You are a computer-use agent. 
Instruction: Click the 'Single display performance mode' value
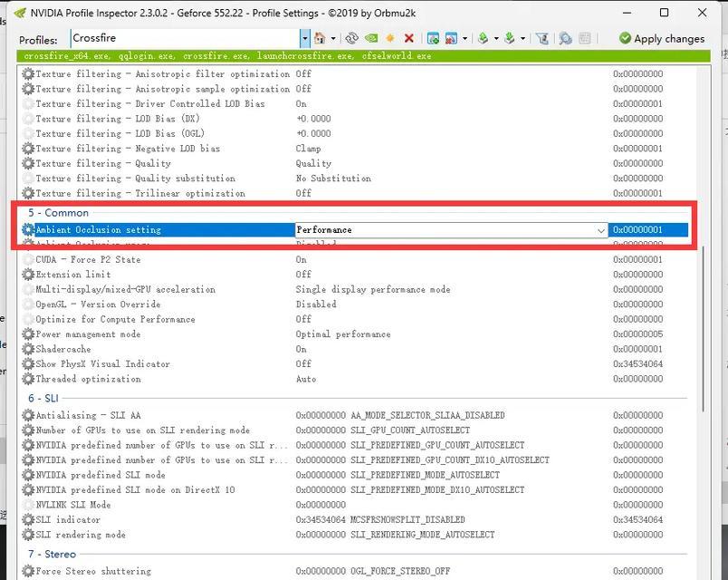point(373,289)
